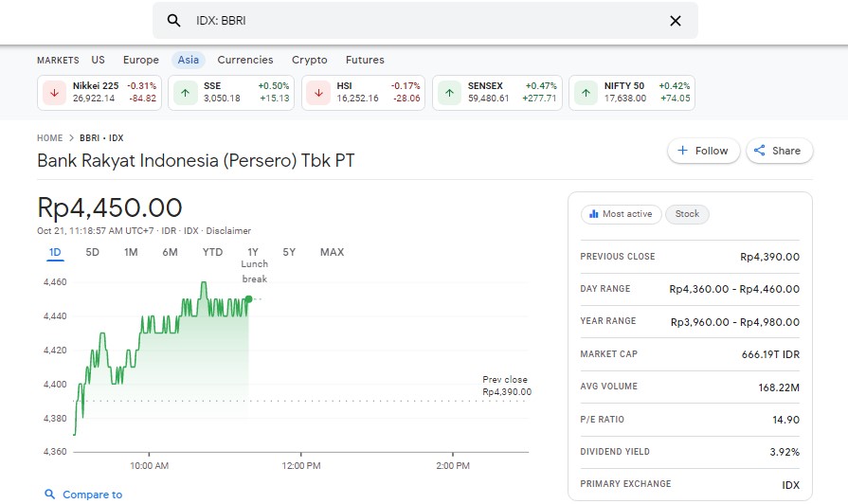Click the 12:00 PM axis label
Viewport: 848px width, 504px height.
(301, 465)
